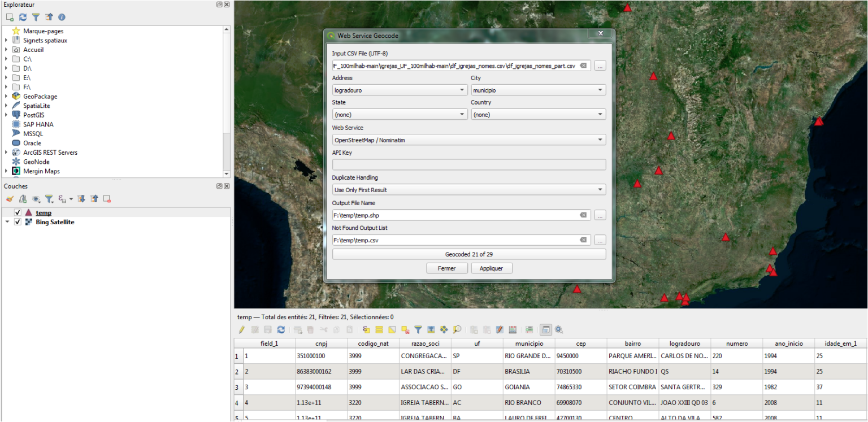Uncheck the Bing Satellite layer visibility

coord(18,221)
